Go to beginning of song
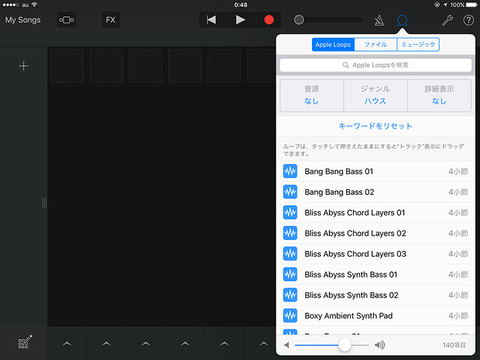 pos(211,20)
